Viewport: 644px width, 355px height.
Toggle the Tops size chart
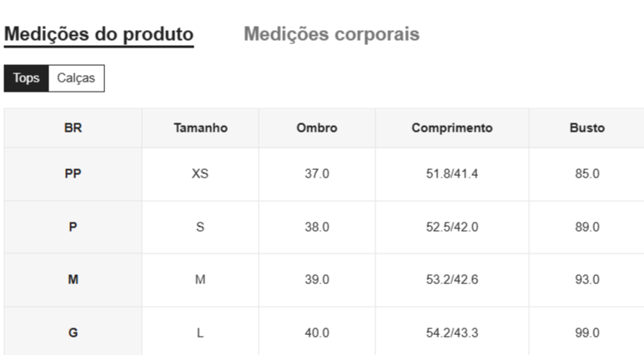point(26,78)
